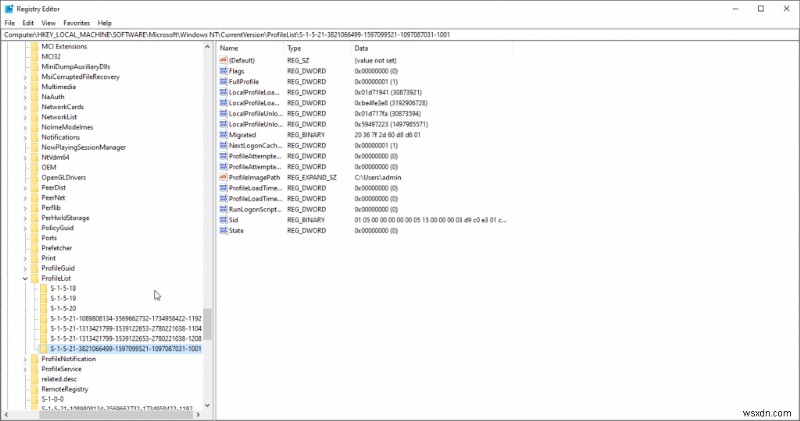This screenshot has width=800, height=421.
Task: Click the S-1-5-18 folder icon
Action: coord(44,288)
